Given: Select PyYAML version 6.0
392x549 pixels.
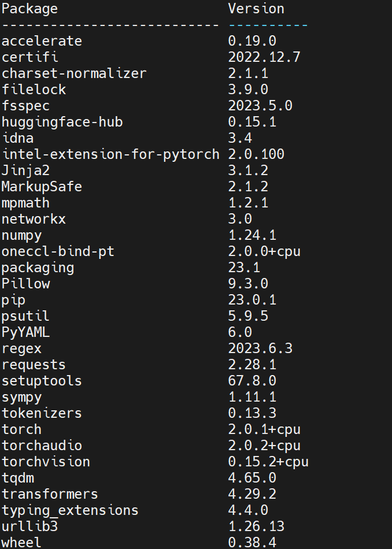Looking at the screenshot, I should click(240, 332).
